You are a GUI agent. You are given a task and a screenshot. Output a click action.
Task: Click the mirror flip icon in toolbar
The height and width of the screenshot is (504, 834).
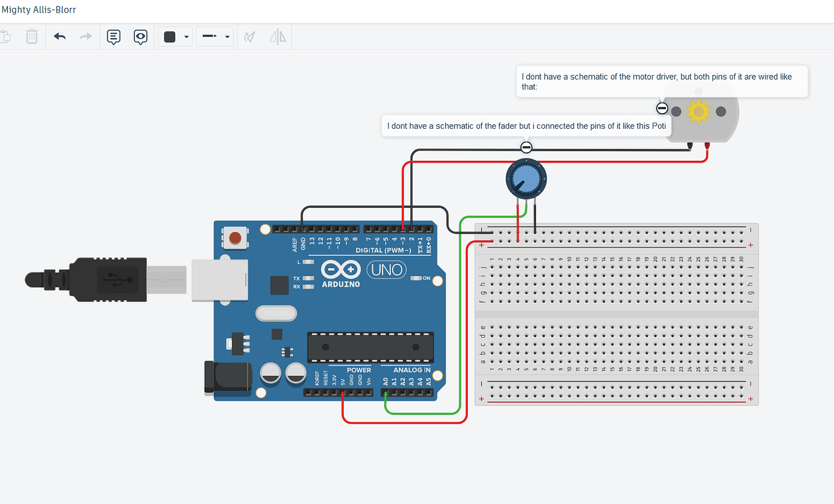pyautogui.click(x=277, y=37)
